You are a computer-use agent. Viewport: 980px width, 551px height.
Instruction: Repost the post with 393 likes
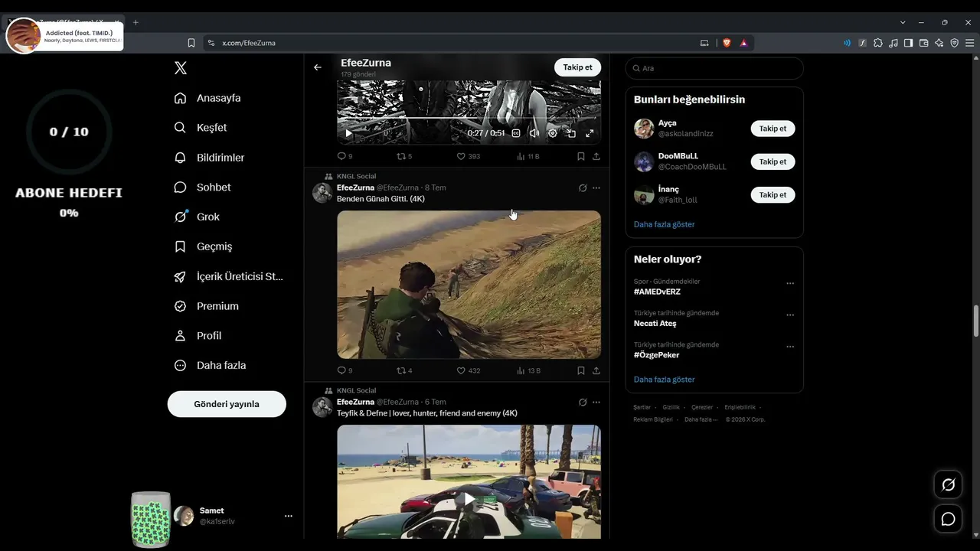click(403, 156)
